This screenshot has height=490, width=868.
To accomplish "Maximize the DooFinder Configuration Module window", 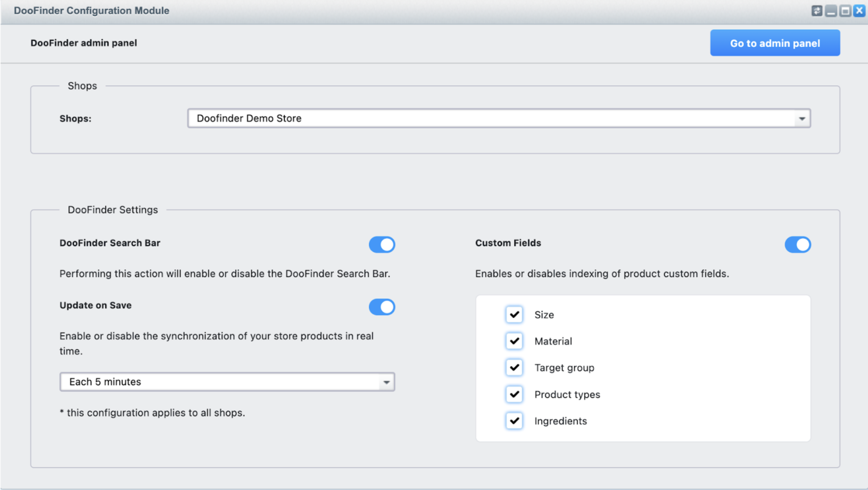I will [x=845, y=11].
